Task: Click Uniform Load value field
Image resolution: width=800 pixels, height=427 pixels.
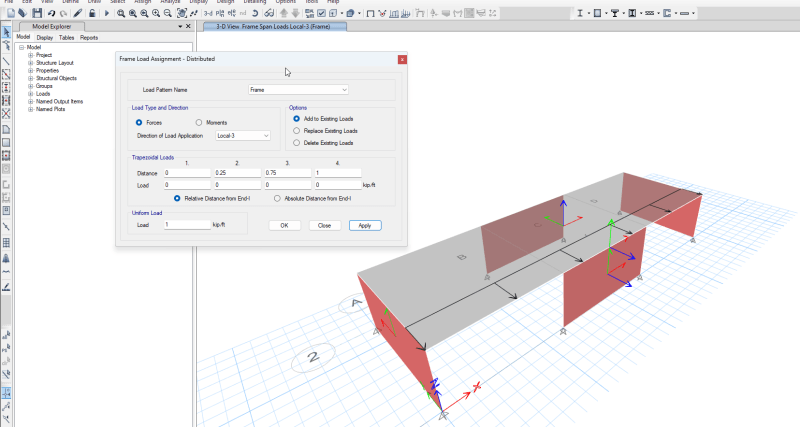Action: [187, 224]
